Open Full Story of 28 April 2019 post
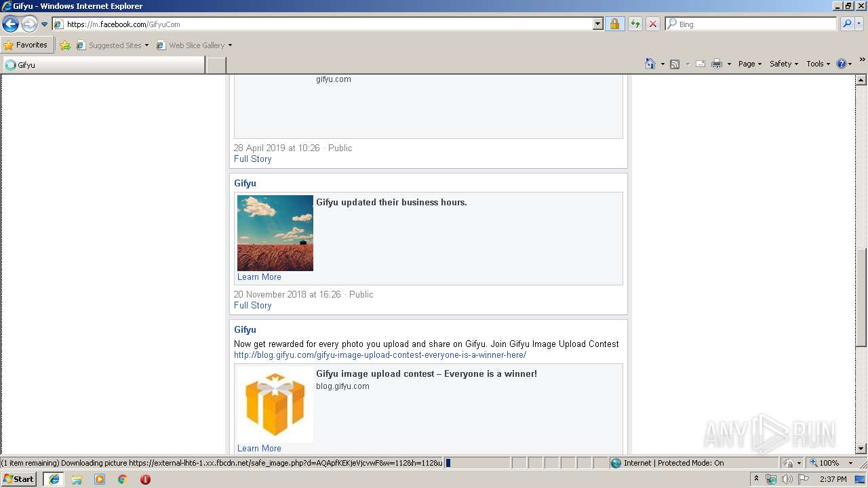This screenshot has width=868, height=488. [x=252, y=159]
